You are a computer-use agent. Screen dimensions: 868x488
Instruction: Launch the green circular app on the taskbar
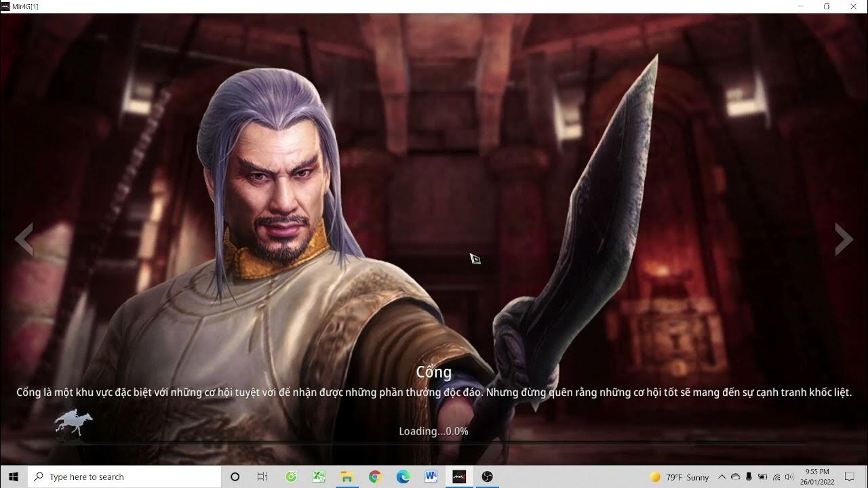point(292,476)
